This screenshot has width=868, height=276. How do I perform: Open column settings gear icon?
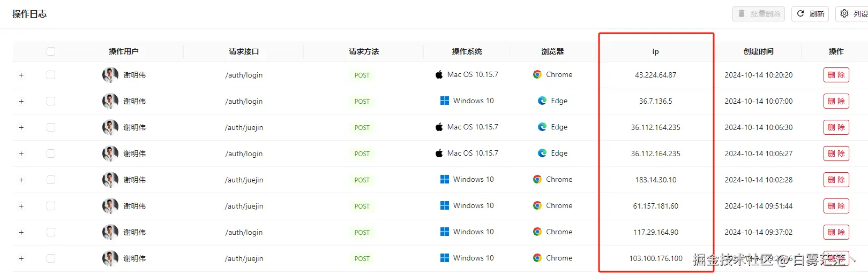[x=844, y=14]
